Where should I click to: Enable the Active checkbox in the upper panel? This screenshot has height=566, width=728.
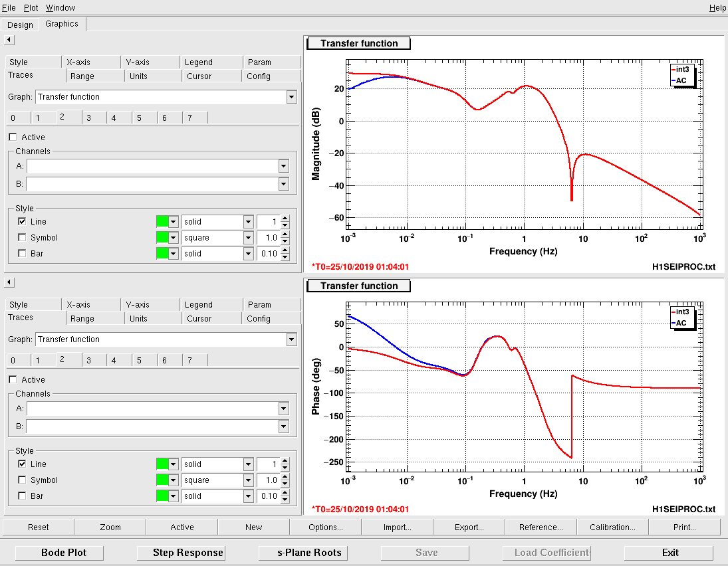13,138
